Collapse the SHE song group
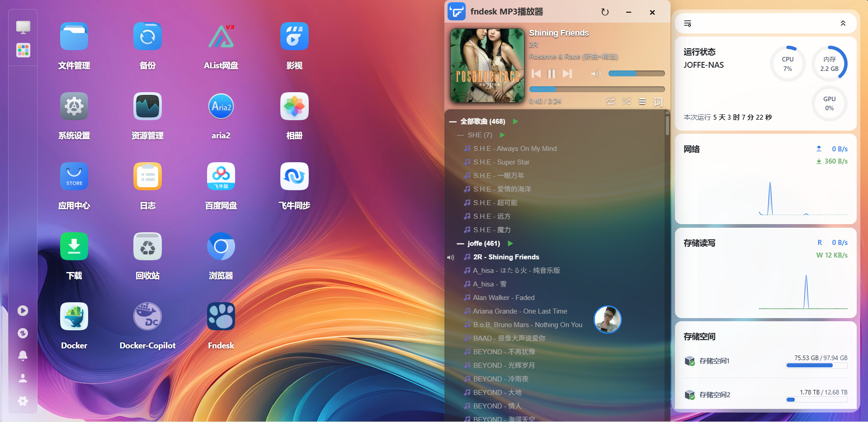The width and height of the screenshot is (868, 422). tap(459, 135)
